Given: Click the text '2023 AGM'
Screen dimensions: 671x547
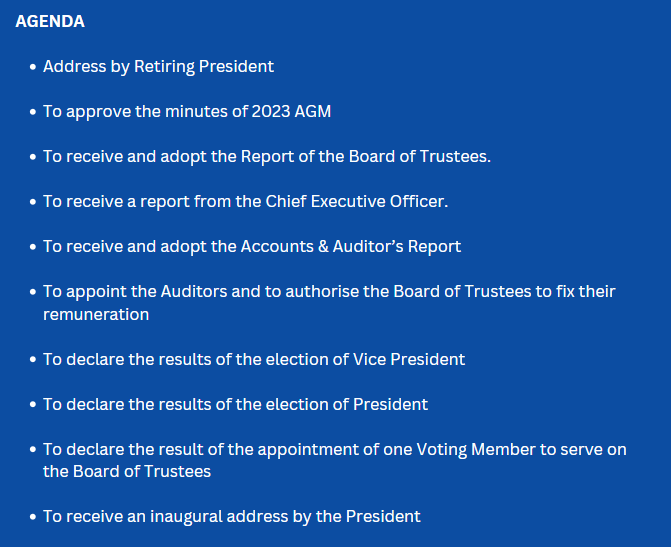Looking at the screenshot, I should [291, 112].
